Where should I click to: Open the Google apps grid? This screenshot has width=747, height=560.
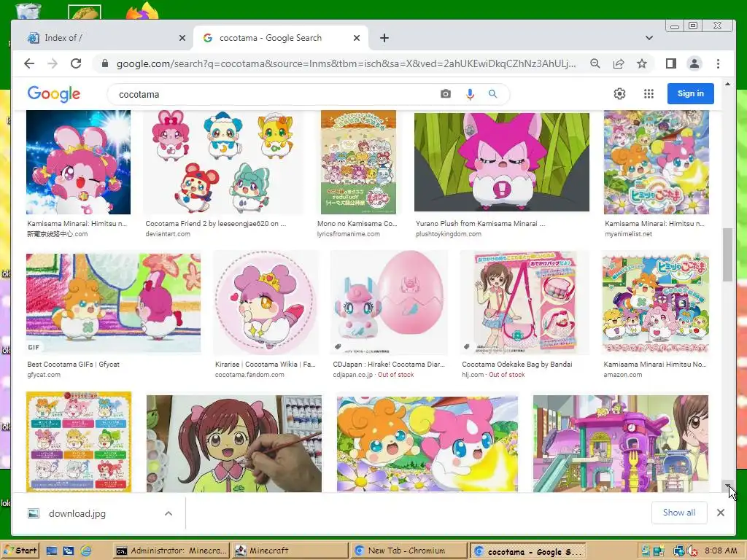649,94
